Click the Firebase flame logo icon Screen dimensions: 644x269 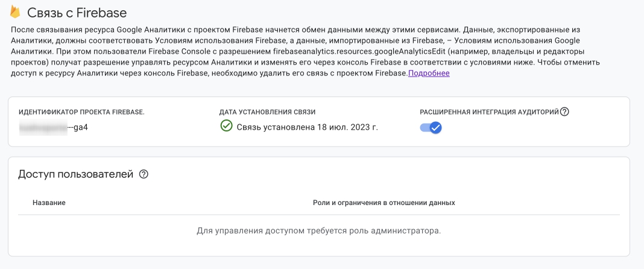15,11
